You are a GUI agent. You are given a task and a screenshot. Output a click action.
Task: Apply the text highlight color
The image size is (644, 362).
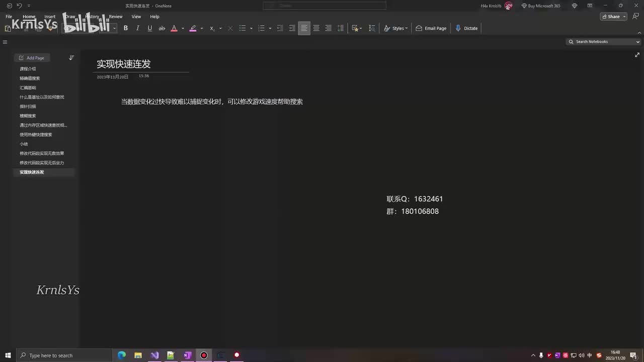(193, 28)
